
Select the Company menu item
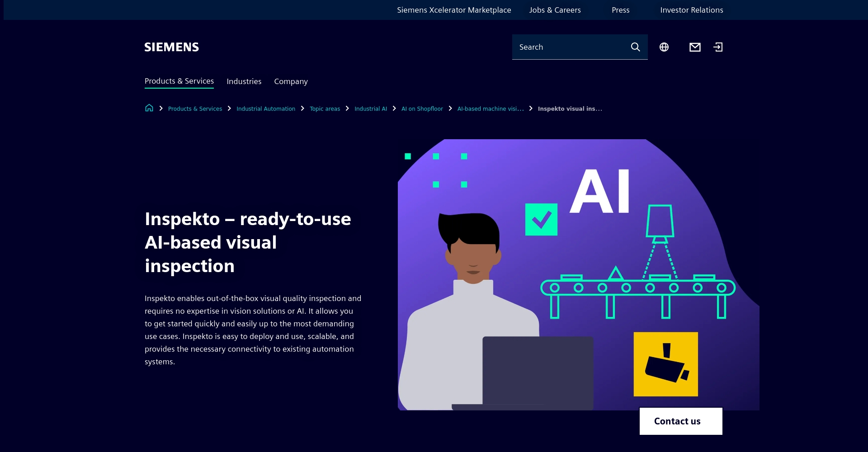tap(291, 81)
